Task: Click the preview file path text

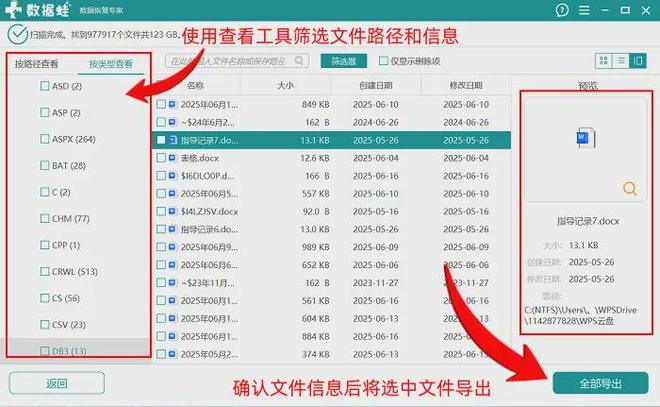Action: pyautogui.click(x=580, y=315)
